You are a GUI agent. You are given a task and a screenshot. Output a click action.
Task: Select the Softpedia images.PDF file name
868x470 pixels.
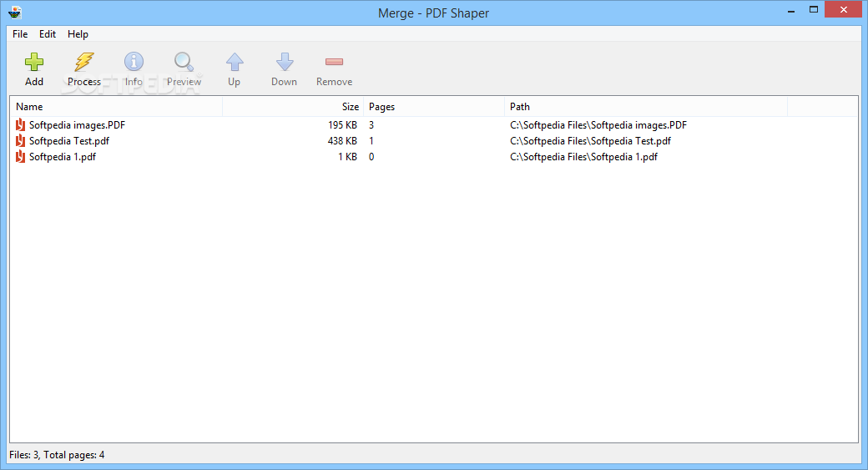[77, 125]
